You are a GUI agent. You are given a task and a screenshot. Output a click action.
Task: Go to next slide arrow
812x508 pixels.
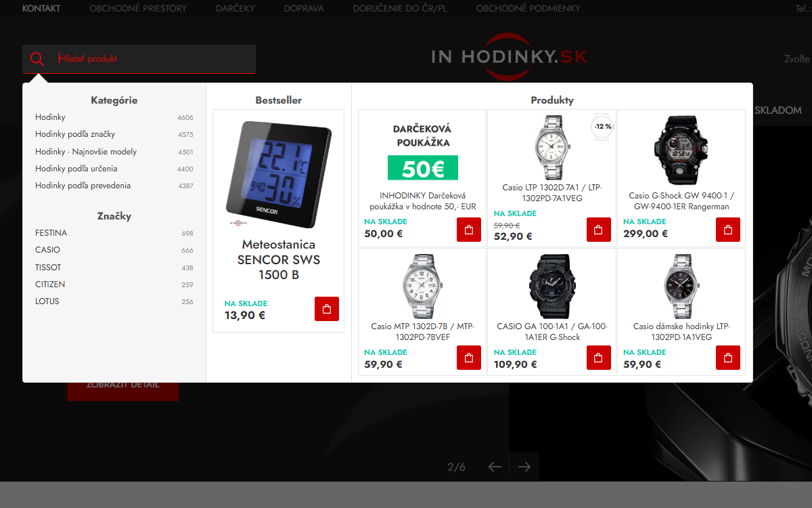point(524,467)
